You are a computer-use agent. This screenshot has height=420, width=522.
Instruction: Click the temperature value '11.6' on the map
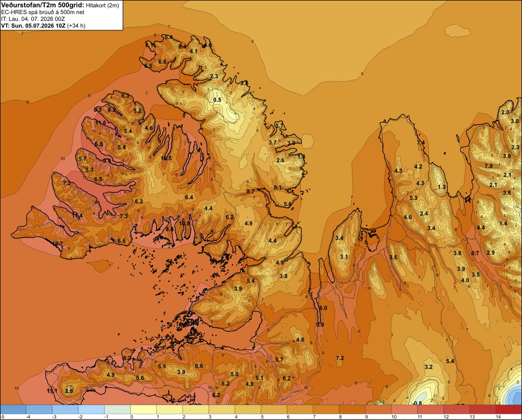coord(101,123)
